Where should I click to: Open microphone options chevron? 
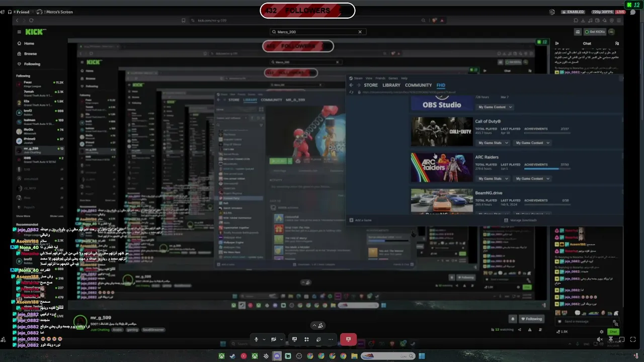pos(264,339)
